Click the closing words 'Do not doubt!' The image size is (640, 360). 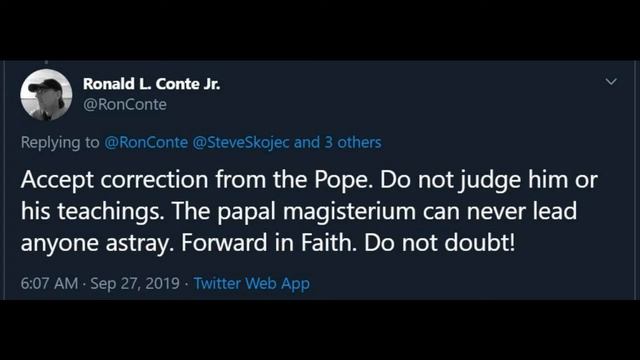pos(440,242)
